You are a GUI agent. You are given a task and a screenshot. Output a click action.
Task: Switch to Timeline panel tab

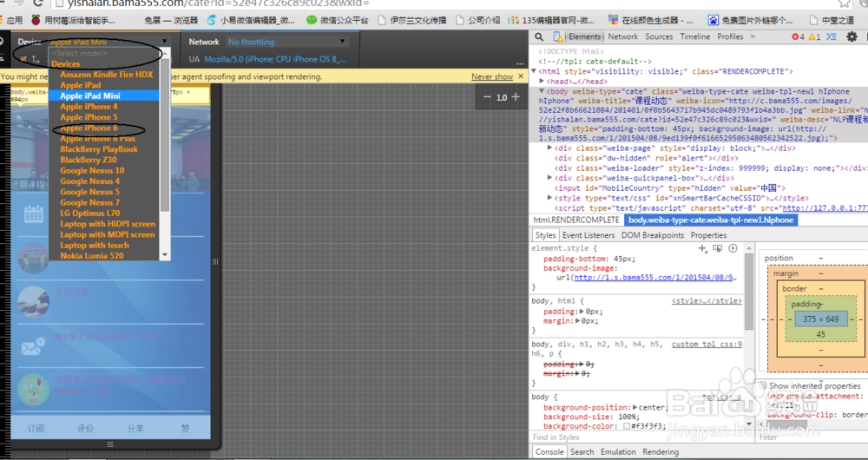[x=695, y=36]
